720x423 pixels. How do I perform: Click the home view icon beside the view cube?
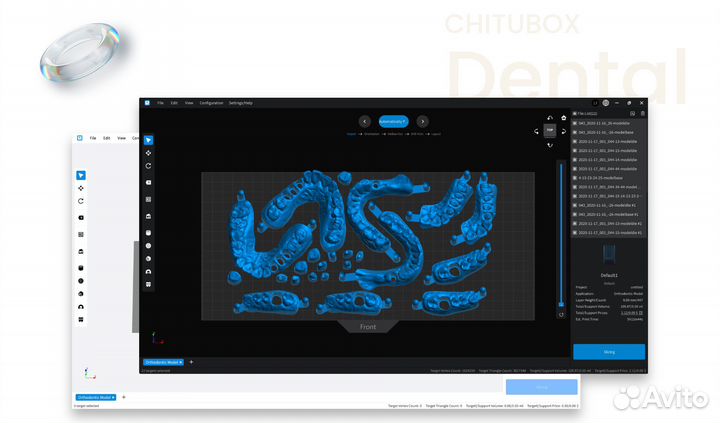pos(563,118)
